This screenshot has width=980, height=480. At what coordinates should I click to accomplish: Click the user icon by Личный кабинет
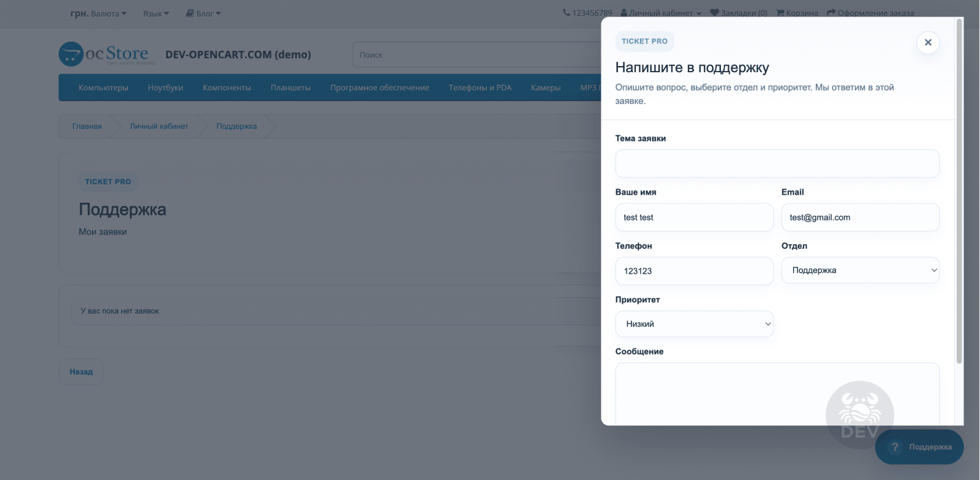tap(624, 12)
